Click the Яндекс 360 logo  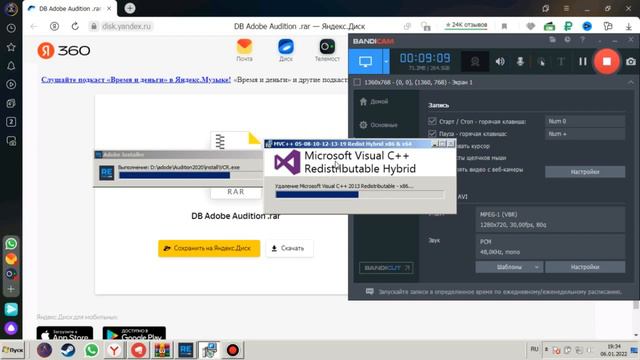[64, 51]
